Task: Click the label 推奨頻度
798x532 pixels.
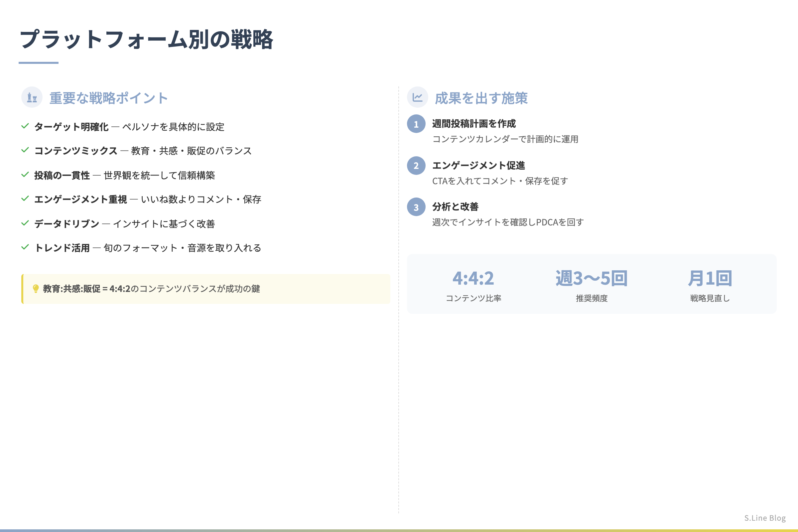Action: point(592,298)
